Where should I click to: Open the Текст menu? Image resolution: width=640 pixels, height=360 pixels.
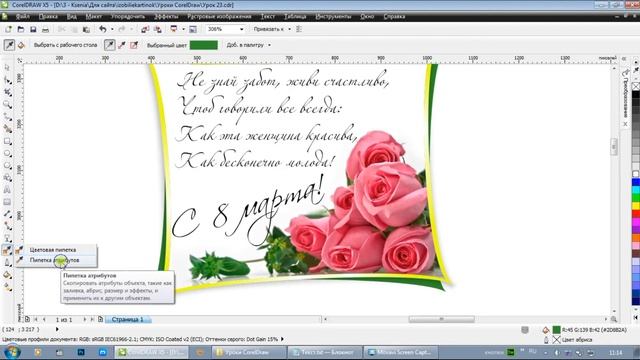coord(268,16)
